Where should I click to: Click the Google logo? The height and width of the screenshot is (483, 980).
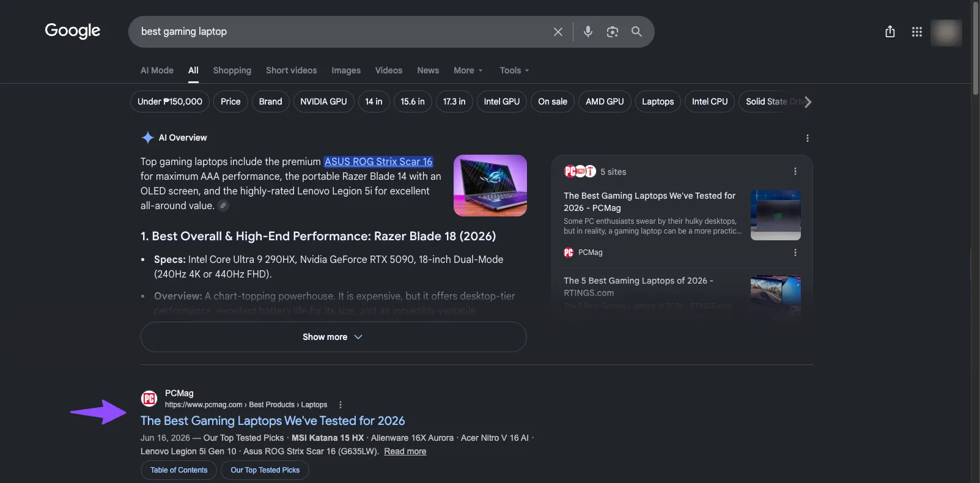[72, 31]
